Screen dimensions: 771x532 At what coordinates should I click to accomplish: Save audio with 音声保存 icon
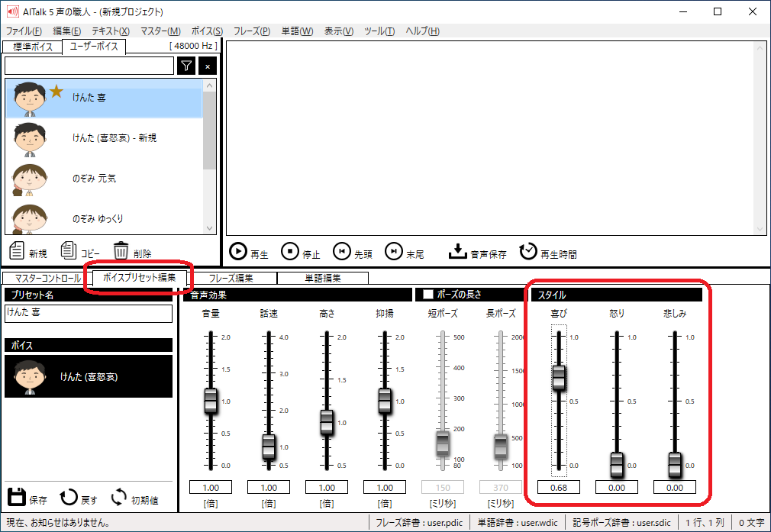pos(457,251)
